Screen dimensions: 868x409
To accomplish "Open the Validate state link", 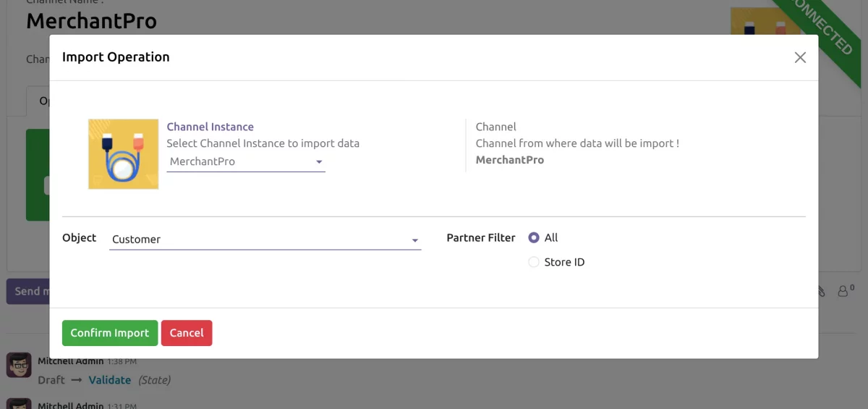I will pyautogui.click(x=110, y=380).
